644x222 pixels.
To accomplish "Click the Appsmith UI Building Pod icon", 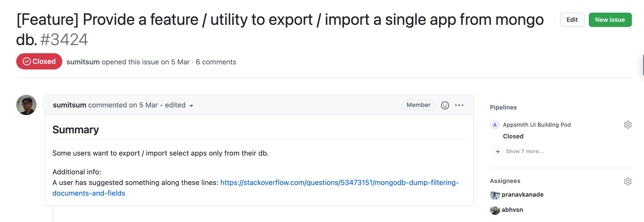I will point(495,125).
